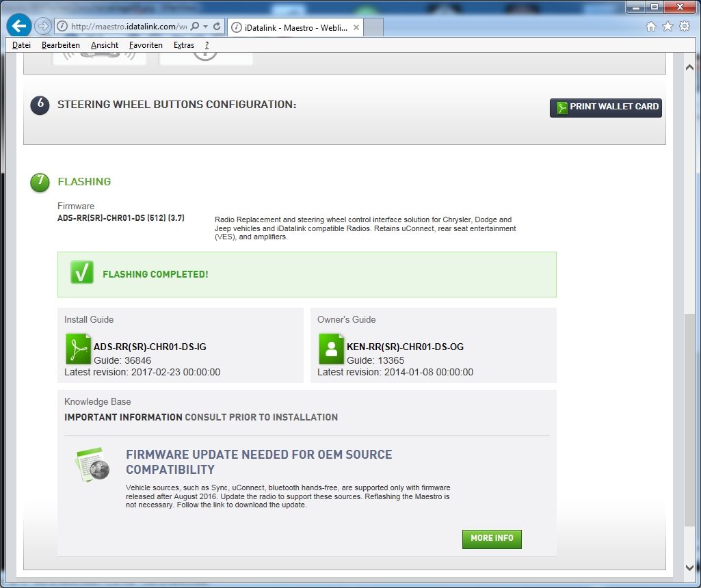Click the Favorites star icon

click(667, 27)
